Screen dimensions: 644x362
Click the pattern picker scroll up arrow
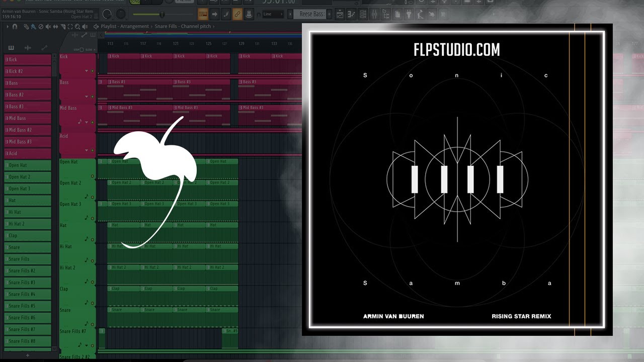(x=54, y=61)
